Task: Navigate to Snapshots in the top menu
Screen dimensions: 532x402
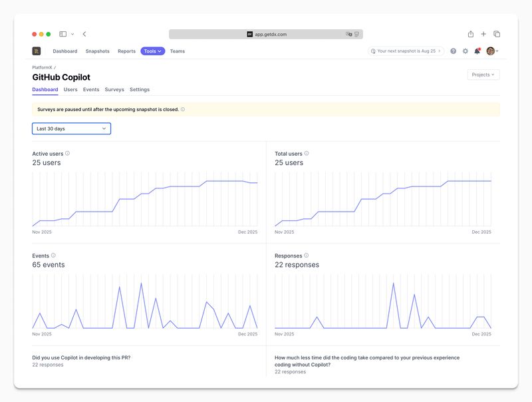Action: click(97, 51)
